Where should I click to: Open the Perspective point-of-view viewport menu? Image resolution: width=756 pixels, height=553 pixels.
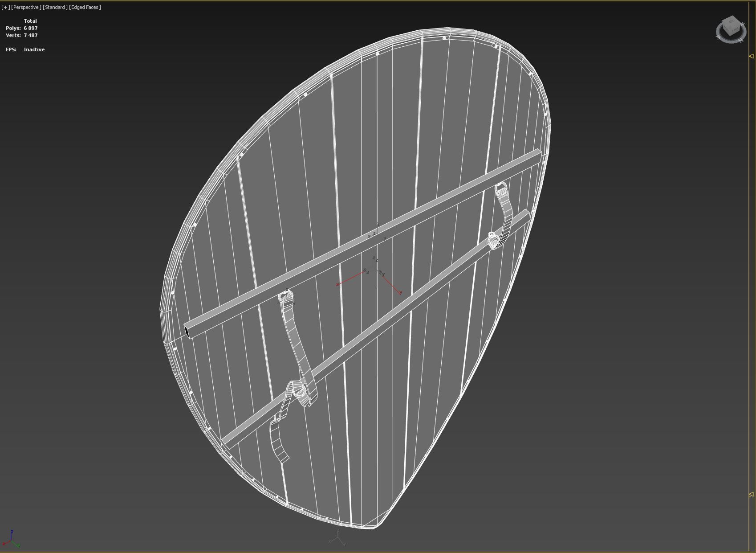click(x=26, y=7)
